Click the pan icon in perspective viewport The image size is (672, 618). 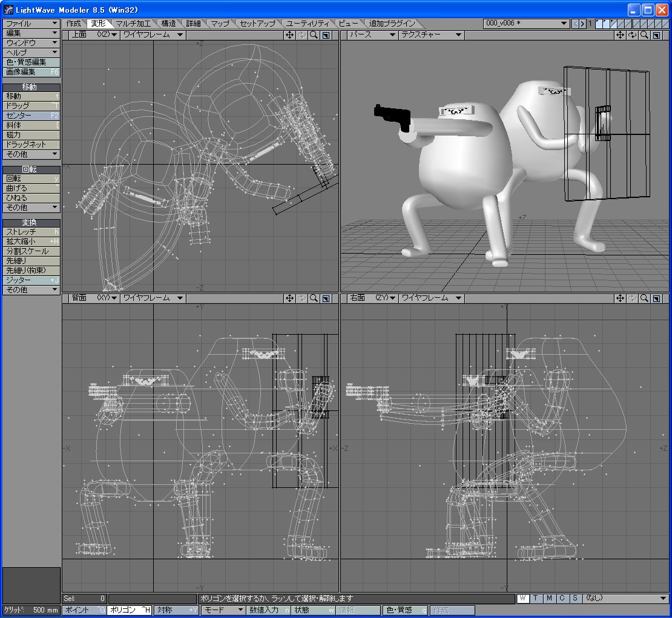coord(620,35)
